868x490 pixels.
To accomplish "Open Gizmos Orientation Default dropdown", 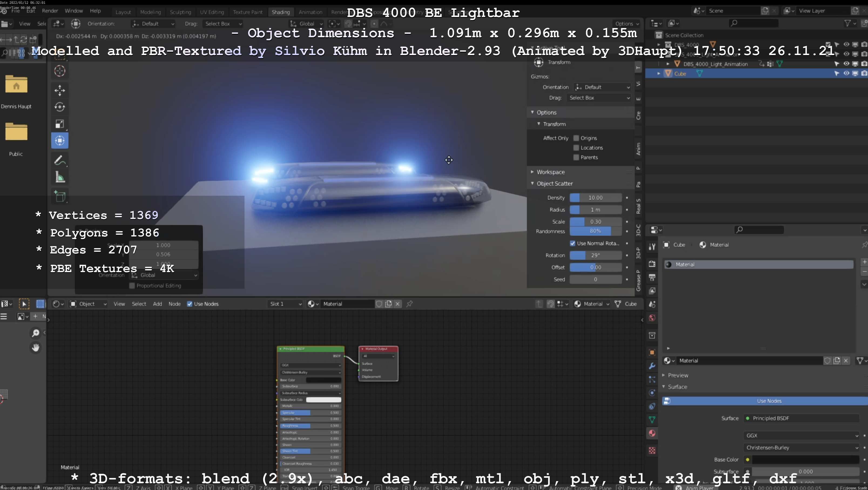I will point(602,87).
